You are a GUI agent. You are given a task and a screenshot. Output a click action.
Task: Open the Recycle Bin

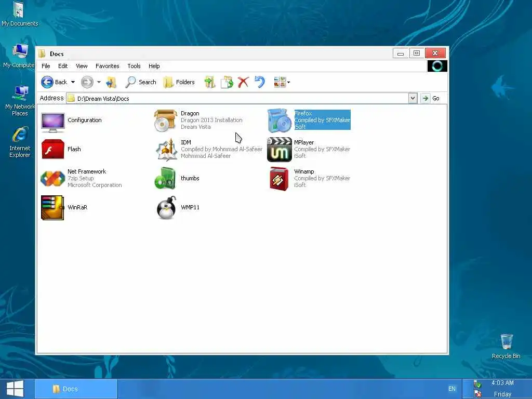pos(506,347)
